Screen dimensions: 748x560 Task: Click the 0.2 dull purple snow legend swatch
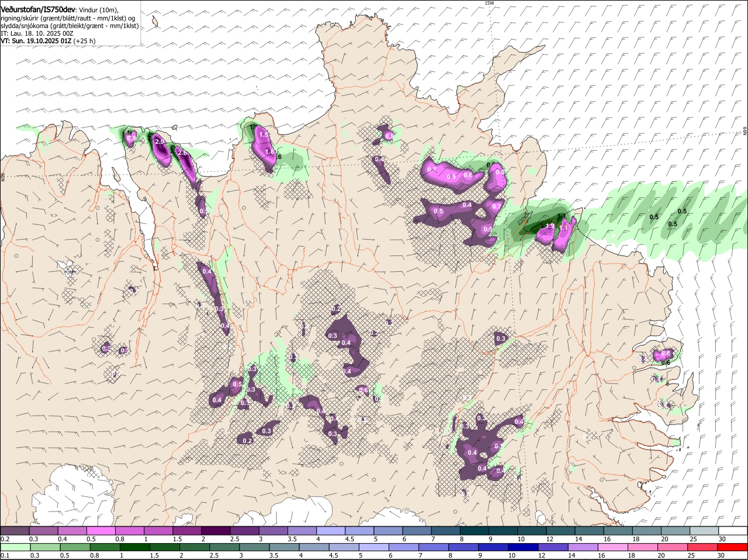point(15,530)
